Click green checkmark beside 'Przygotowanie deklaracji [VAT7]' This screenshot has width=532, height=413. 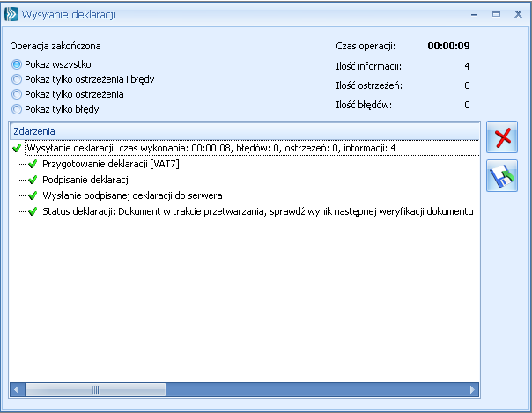(x=33, y=164)
